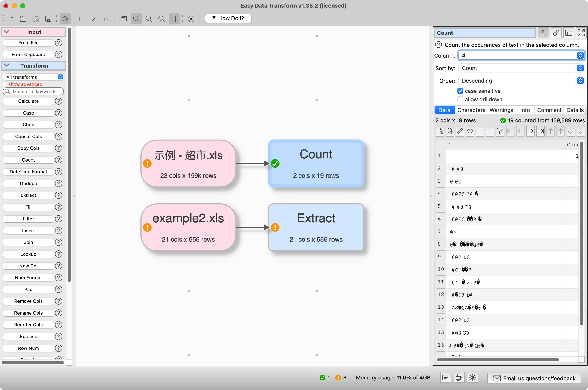Add a Filter transform
Screen dimensions: 588x390
pyautogui.click(x=28, y=219)
